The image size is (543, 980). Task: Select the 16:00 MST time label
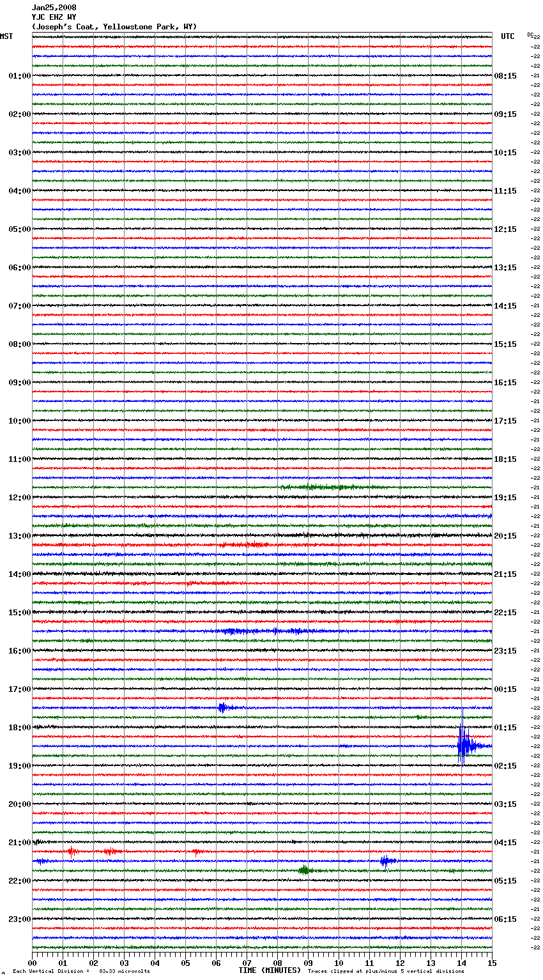point(19,651)
